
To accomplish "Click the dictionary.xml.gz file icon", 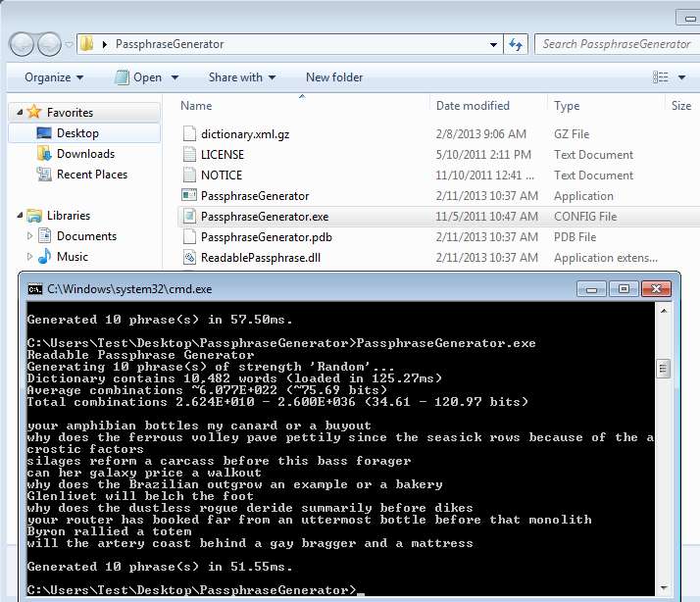I will pyautogui.click(x=190, y=134).
